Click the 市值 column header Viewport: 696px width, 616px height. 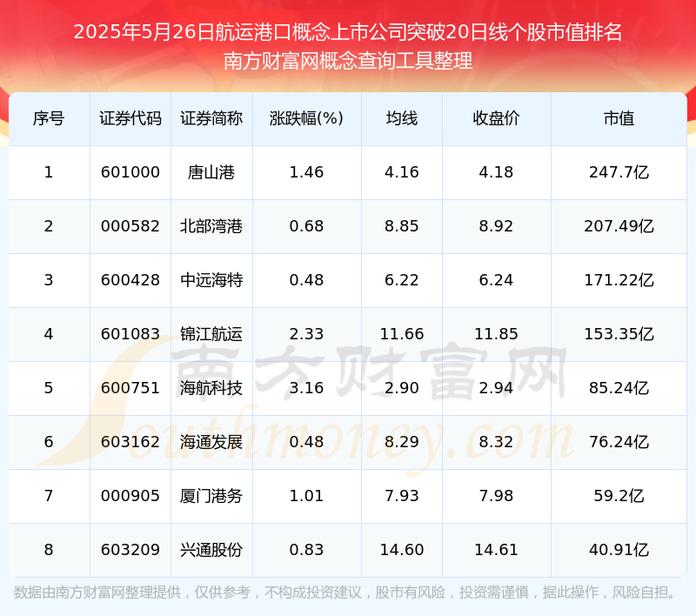tap(619, 118)
